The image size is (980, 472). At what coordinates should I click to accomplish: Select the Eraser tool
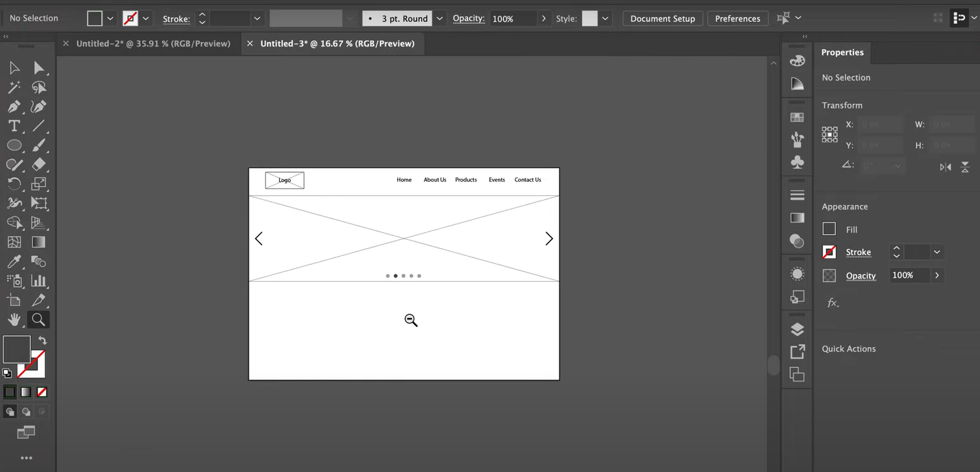(39, 164)
